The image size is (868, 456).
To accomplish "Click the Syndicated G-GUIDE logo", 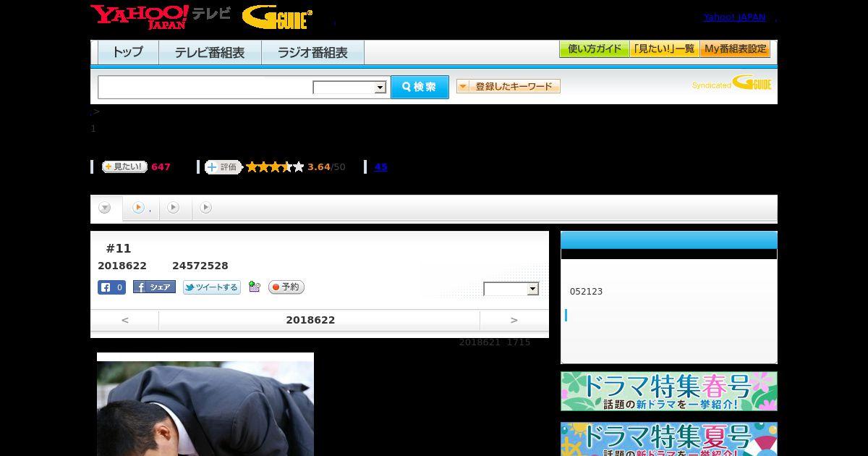I will tap(731, 83).
